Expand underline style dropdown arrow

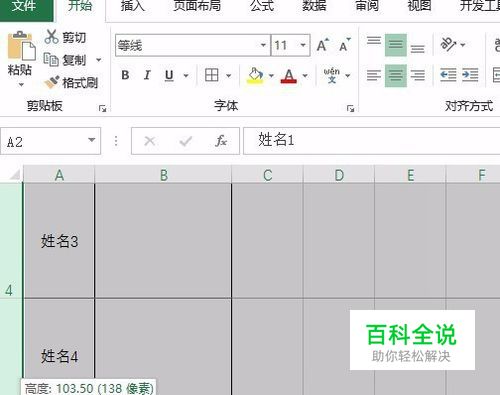coord(186,76)
